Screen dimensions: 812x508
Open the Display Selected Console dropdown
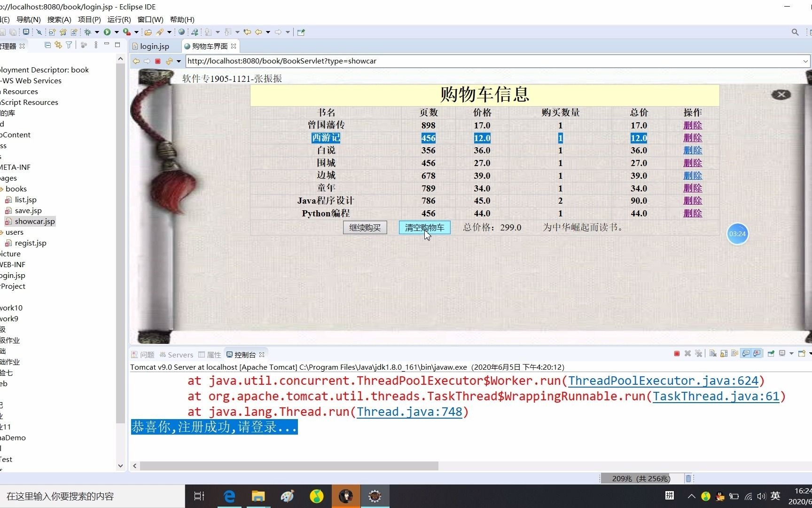click(x=791, y=353)
